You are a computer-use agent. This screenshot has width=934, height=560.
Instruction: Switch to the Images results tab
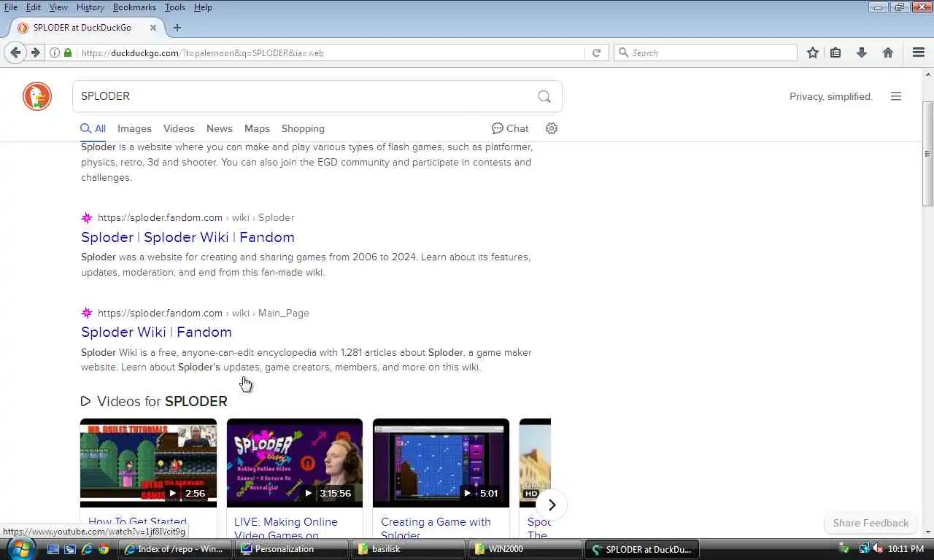click(134, 128)
